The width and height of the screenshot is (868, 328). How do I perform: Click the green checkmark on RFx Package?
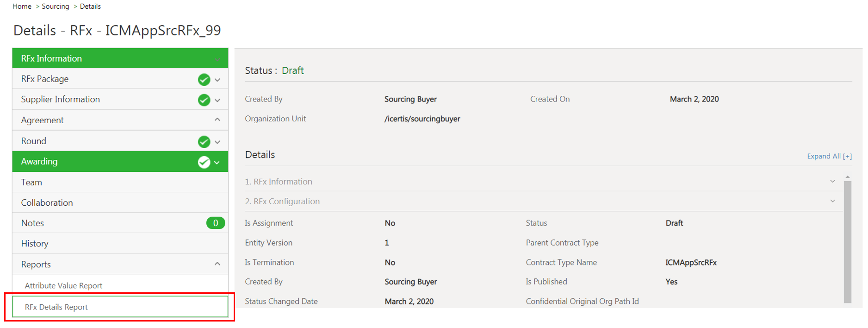pyautogui.click(x=204, y=80)
